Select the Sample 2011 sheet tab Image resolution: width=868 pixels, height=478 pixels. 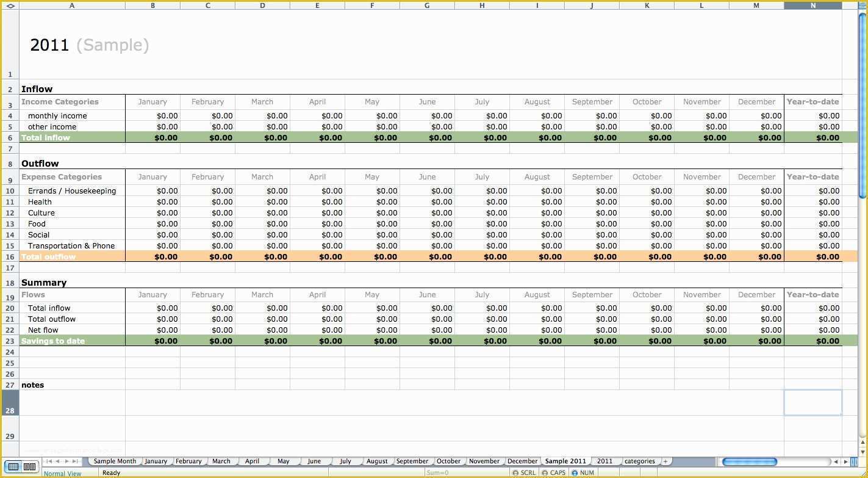point(565,462)
